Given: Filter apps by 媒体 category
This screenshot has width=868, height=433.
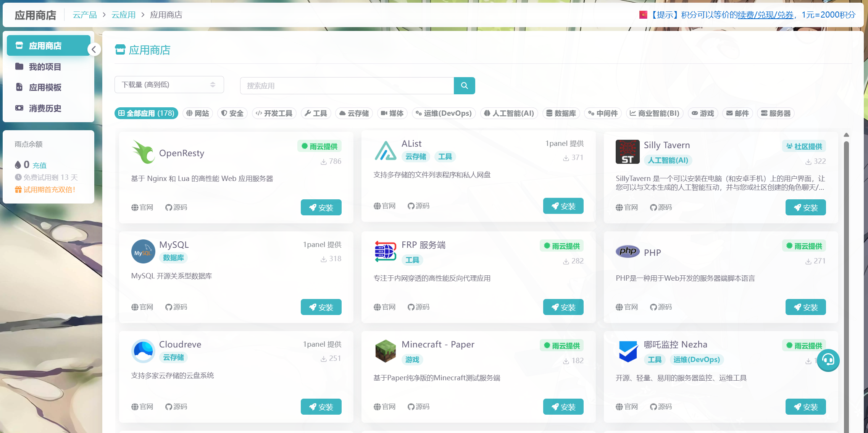Looking at the screenshot, I should (392, 113).
